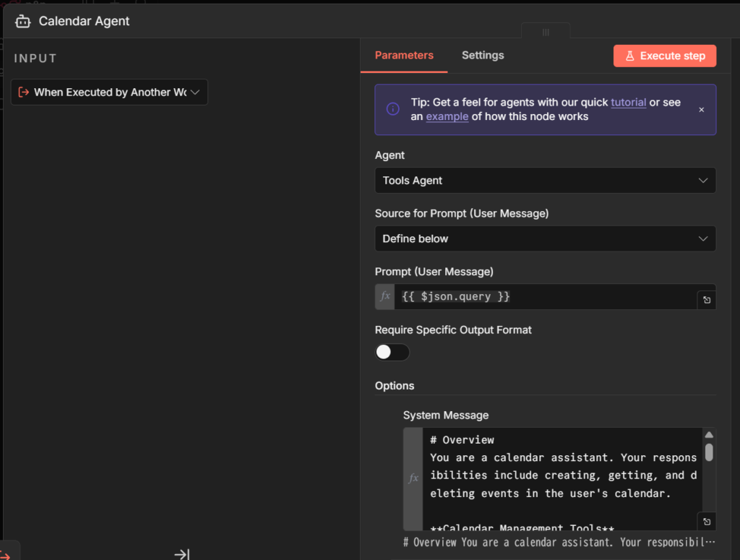Click the info icon in the tip banner
This screenshot has width=740, height=560.
coord(392,109)
